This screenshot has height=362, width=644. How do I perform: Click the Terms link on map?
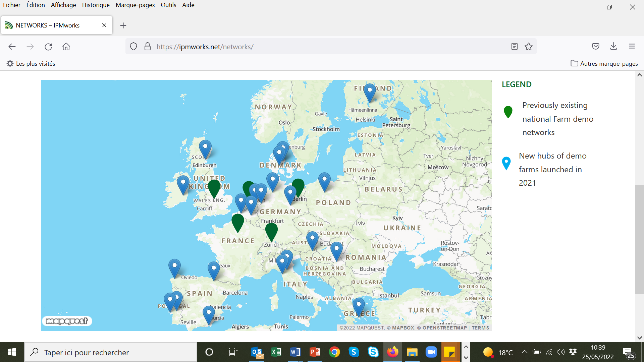480,328
